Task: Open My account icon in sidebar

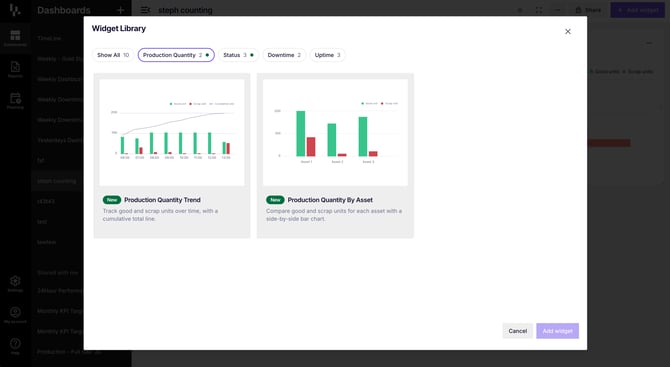Action: (x=15, y=315)
